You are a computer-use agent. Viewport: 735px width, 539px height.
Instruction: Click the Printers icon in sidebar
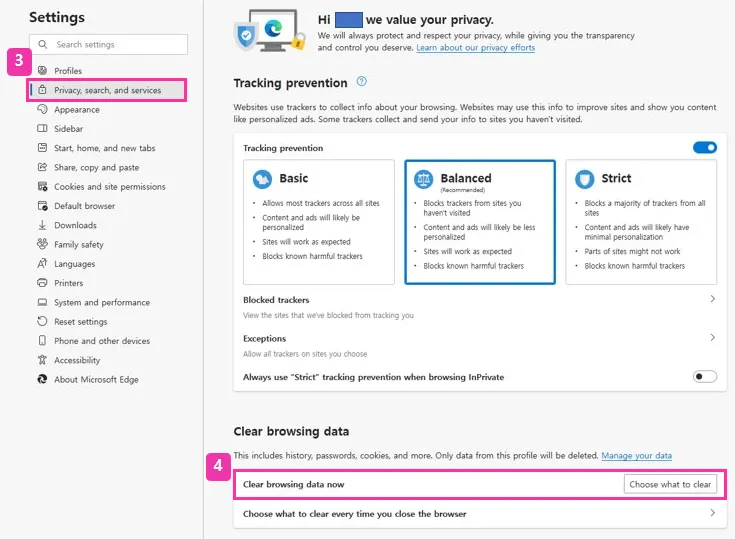pos(42,283)
